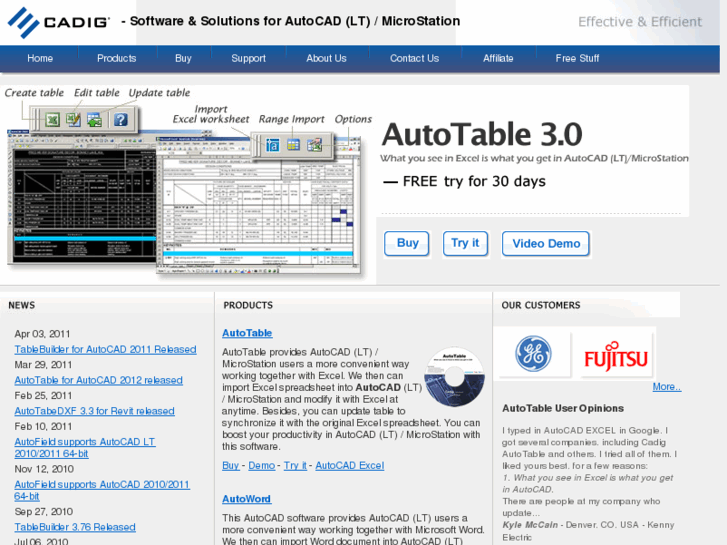The image size is (727, 545).
Task: Open the Support menu item
Action: (x=249, y=58)
